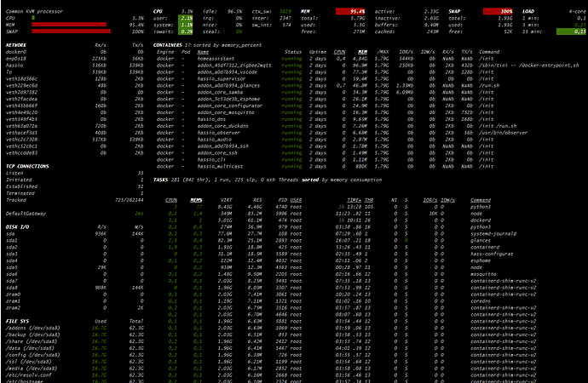
Task: Select the vethacef3d5 interface row
Action: pyautogui.click(x=75, y=133)
